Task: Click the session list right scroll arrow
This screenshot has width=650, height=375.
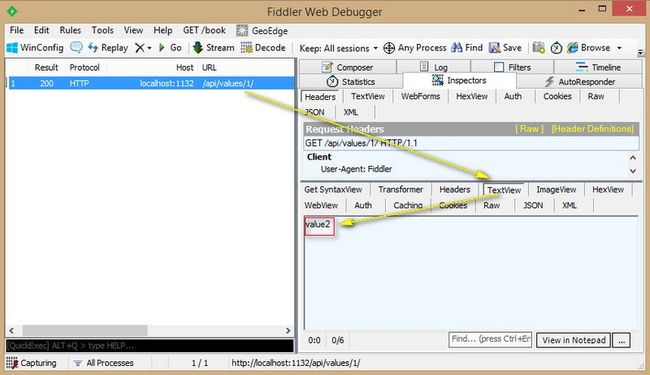Action: point(288,331)
